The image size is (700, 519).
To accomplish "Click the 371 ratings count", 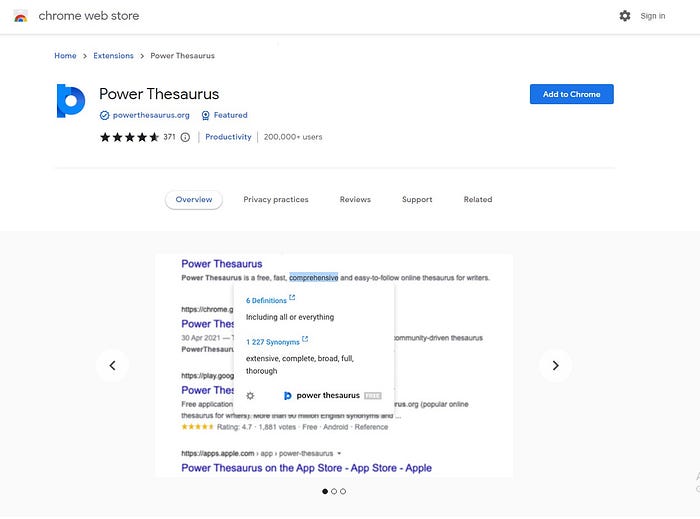I will (169, 137).
